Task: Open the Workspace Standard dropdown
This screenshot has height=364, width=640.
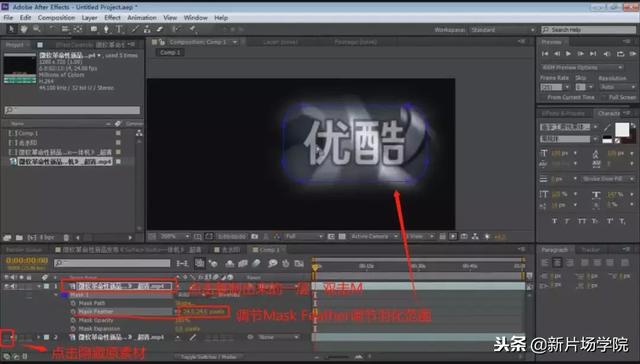Action: (502, 30)
